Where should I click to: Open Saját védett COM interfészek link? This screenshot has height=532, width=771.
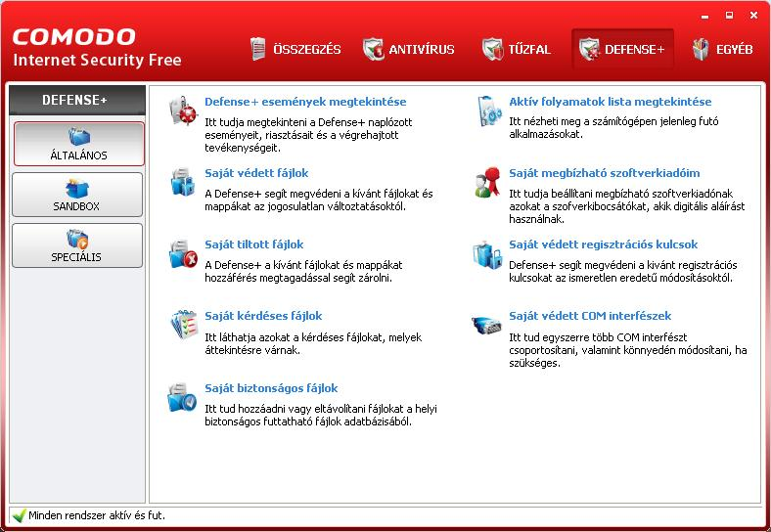590,316
